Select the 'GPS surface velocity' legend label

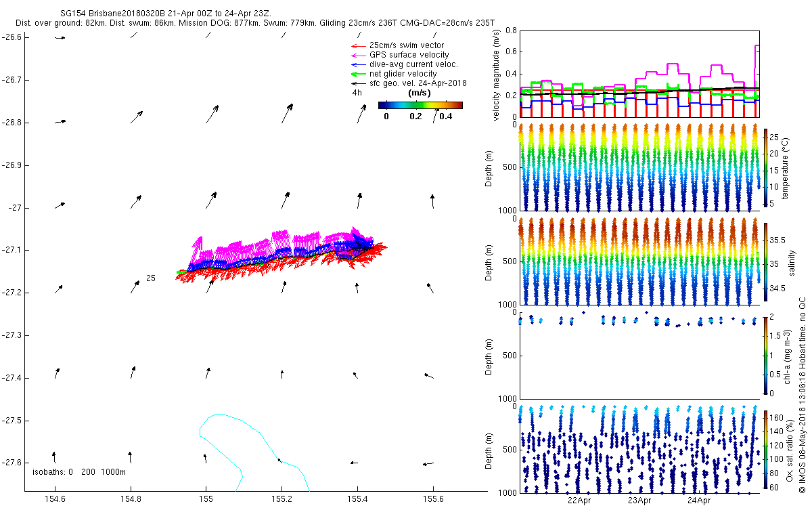[409, 55]
